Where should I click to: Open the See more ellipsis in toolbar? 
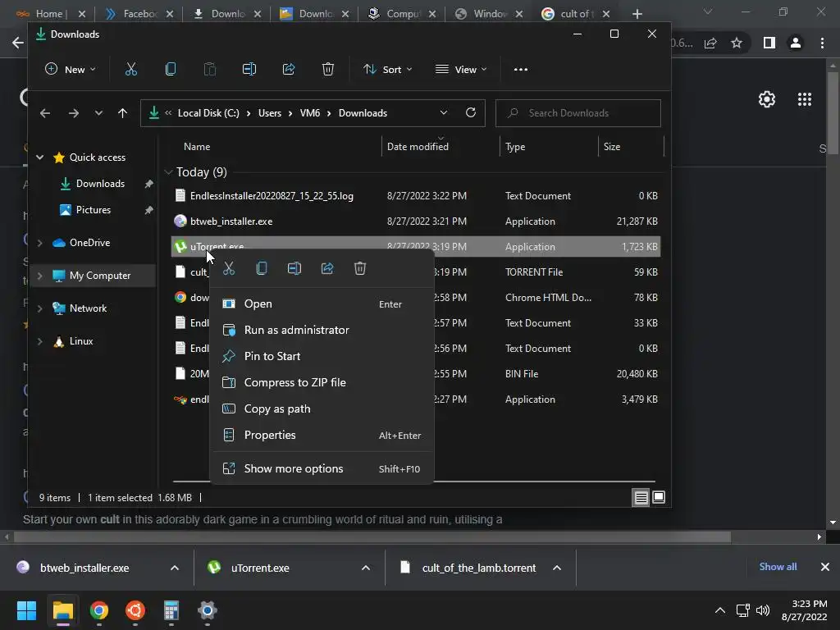coord(521,69)
